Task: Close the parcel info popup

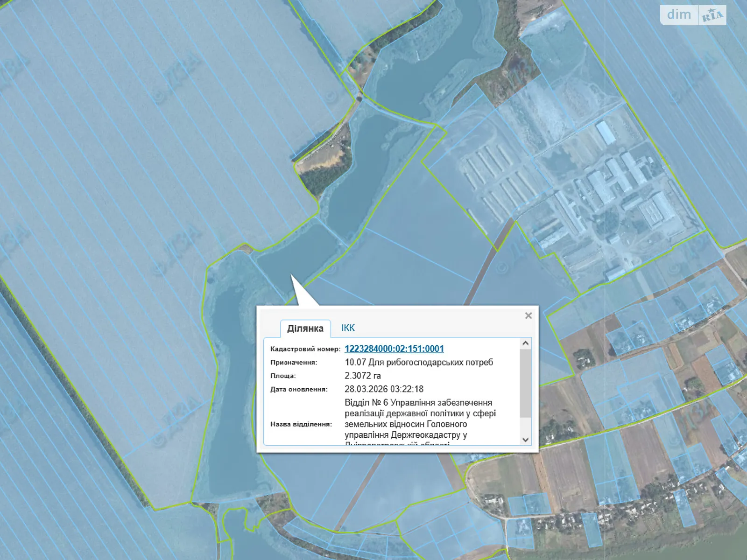Action: pyautogui.click(x=528, y=316)
